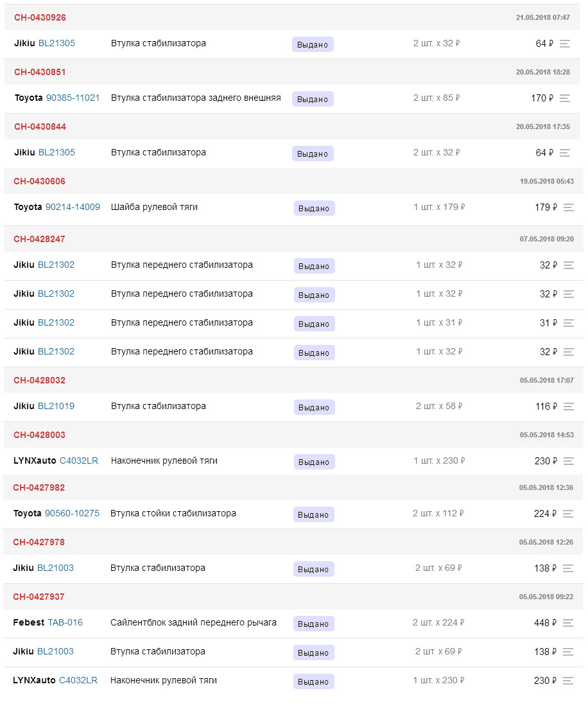Click Выдано badge on Toyota 90560-10275 row
Image resolution: width=588 pixels, height=709 pixels.
click(313, 514)
